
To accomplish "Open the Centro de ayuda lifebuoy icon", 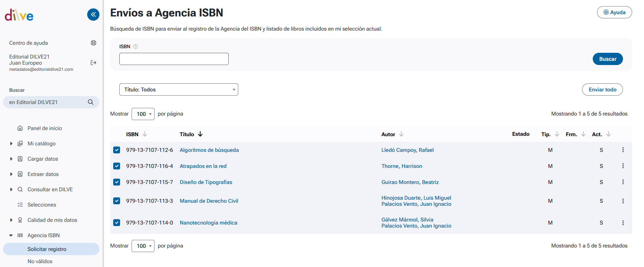I will point(93,43).
